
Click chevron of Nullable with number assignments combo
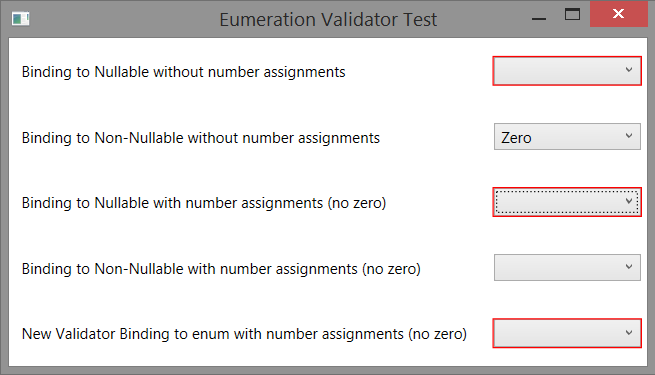pos(629,201)
